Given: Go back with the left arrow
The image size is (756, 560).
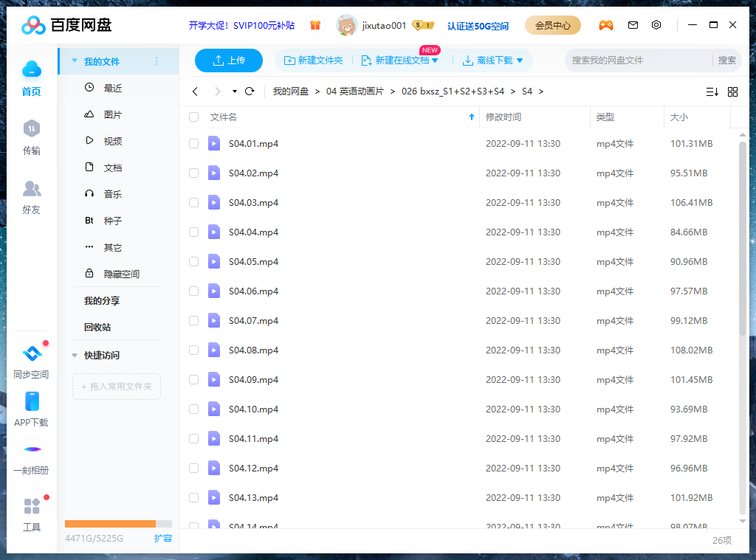Looking at the screenshot, I should (x=195, y=91).
